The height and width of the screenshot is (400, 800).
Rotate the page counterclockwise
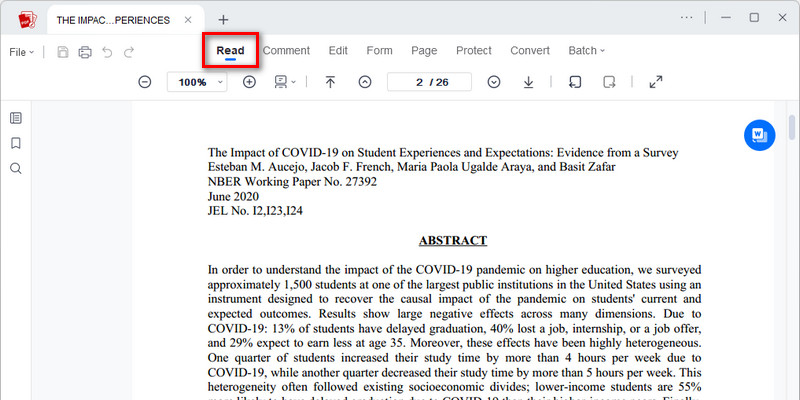click(x=575, y=82)
